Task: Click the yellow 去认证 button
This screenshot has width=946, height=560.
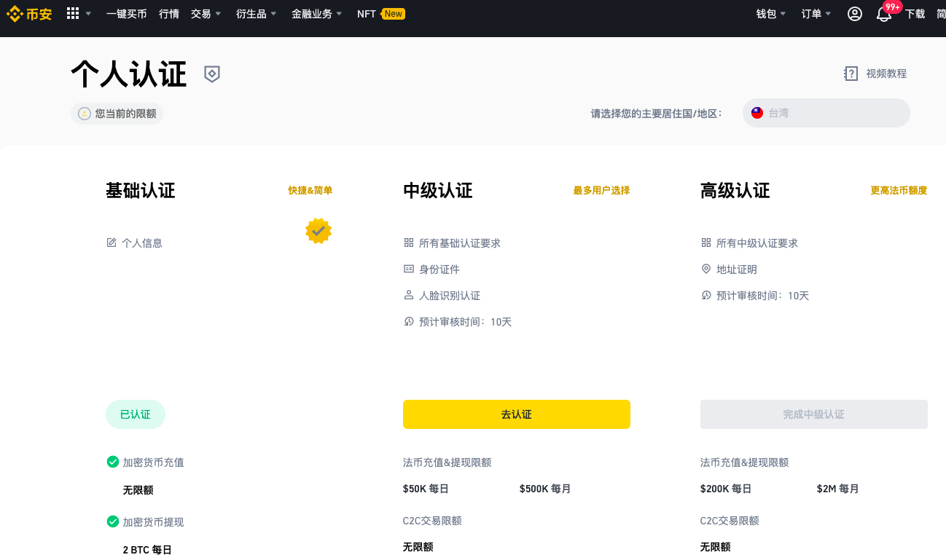Action: pyautogui.click(x=517, y=414)
